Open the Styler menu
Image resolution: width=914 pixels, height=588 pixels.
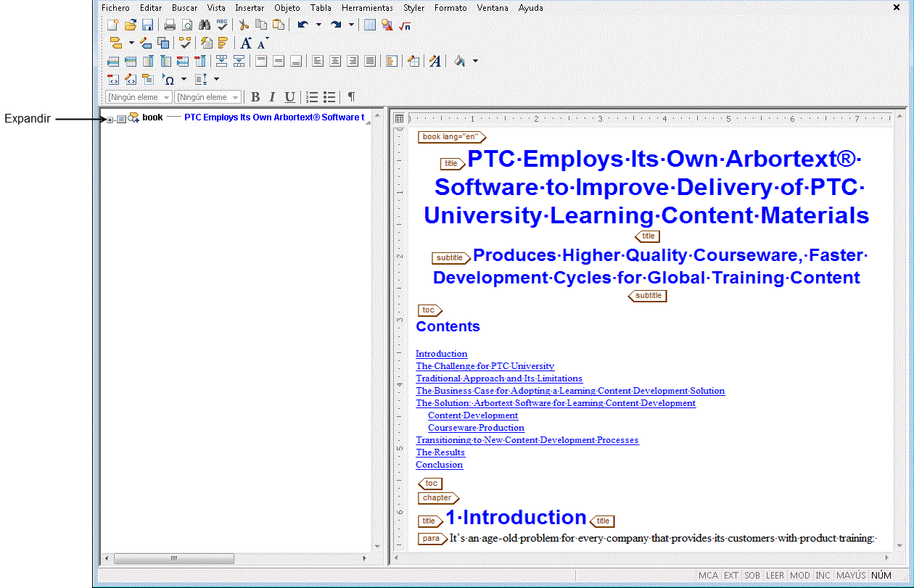[x=413, y=8]
